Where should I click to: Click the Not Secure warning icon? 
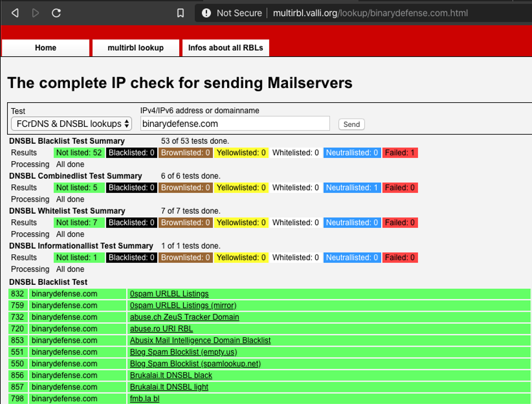[x=206, y=13]
